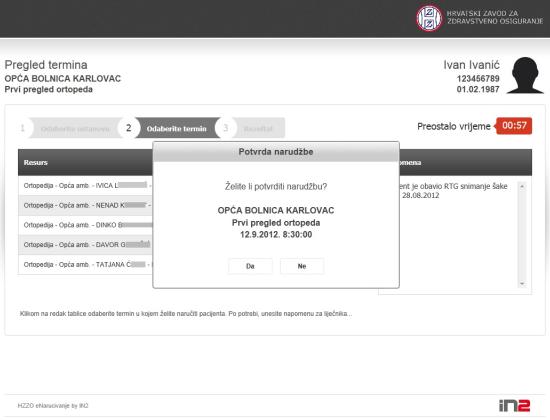Click the note scrollbar up arrow
This screenshot has width=550, height=420.
click(522, 186)
